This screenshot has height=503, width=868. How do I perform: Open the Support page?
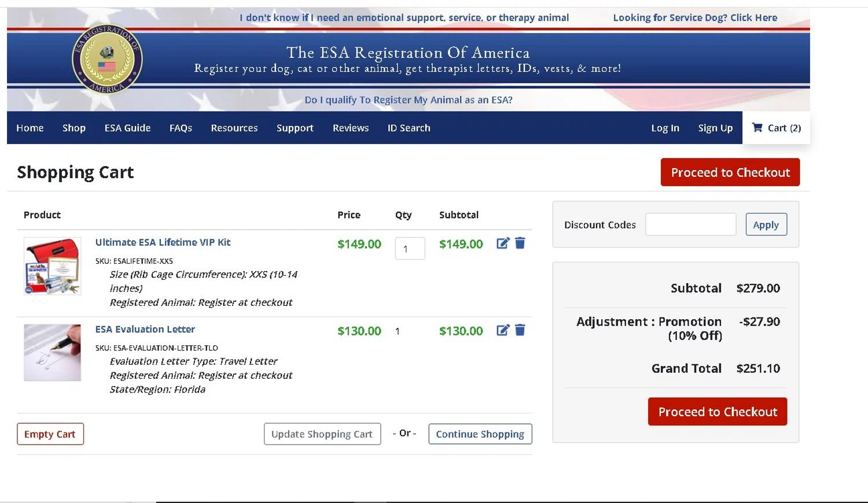point(295,128)
